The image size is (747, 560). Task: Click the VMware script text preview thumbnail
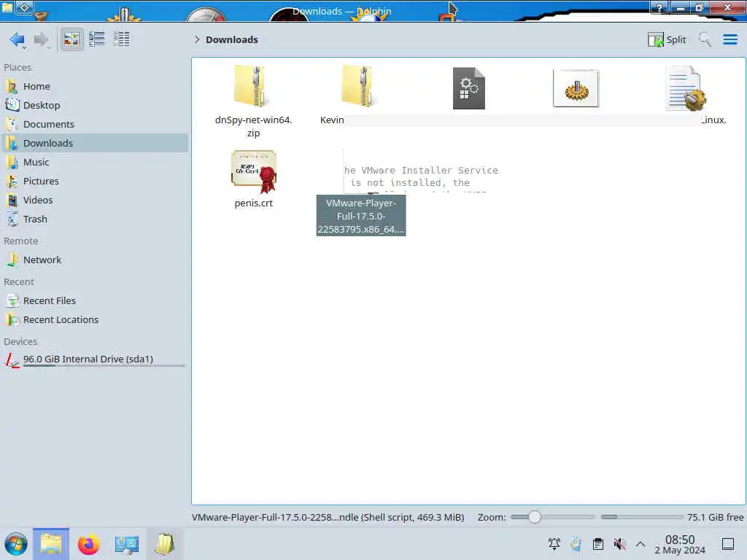click(x=419, y=171)
